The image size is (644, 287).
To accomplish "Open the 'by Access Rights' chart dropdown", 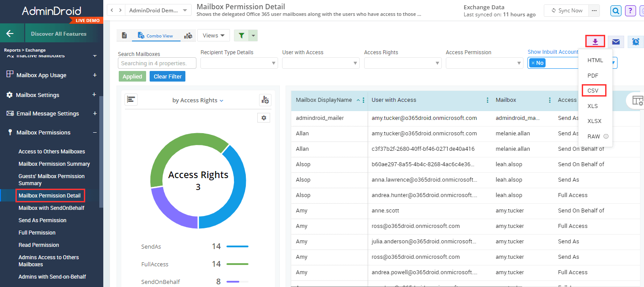I will [198, 101].
